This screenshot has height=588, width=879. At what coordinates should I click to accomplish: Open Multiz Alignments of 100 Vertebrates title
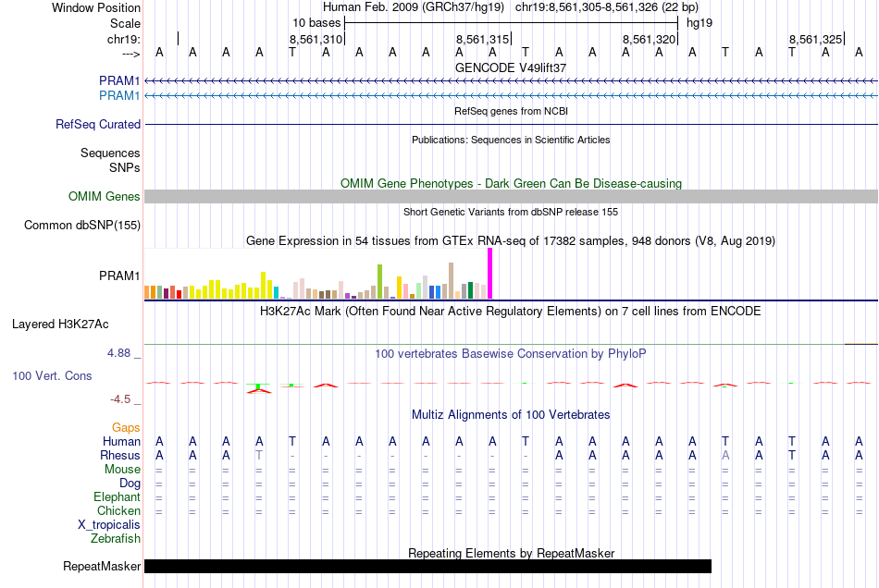point(511,414)
